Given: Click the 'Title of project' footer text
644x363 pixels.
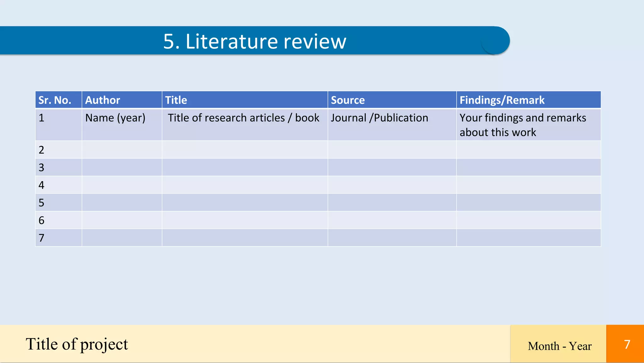Looking at the screenshot, I should coord(77,344).
